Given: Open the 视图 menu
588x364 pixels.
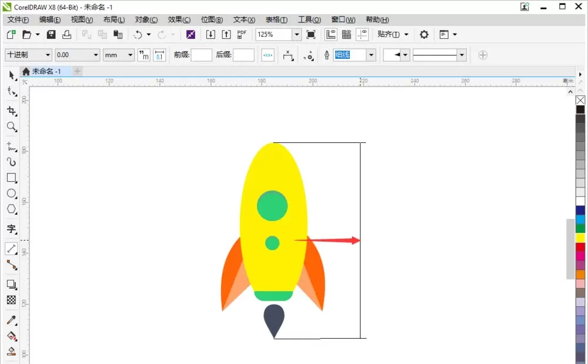Looking at the screenshot, I should 82,19.
